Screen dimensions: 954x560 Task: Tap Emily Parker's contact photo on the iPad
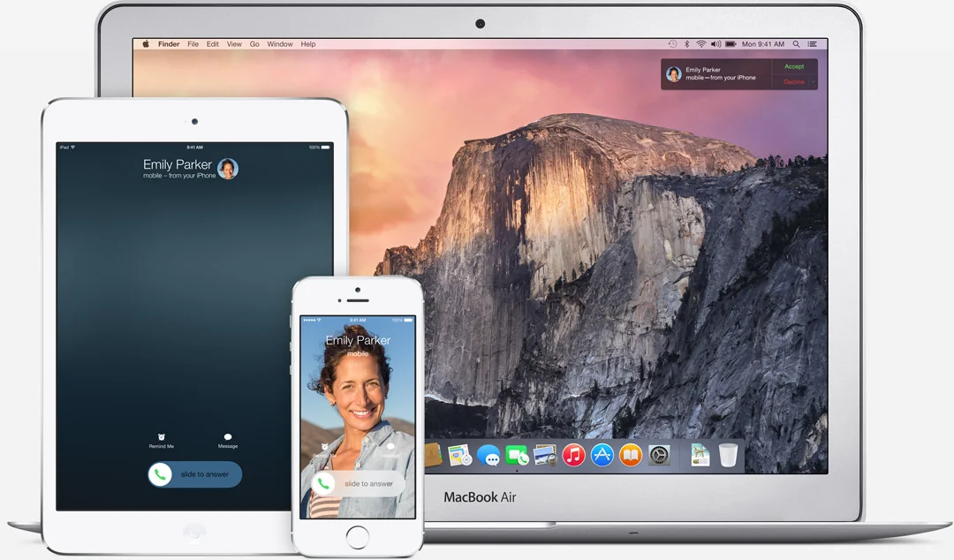pos(228,169)
